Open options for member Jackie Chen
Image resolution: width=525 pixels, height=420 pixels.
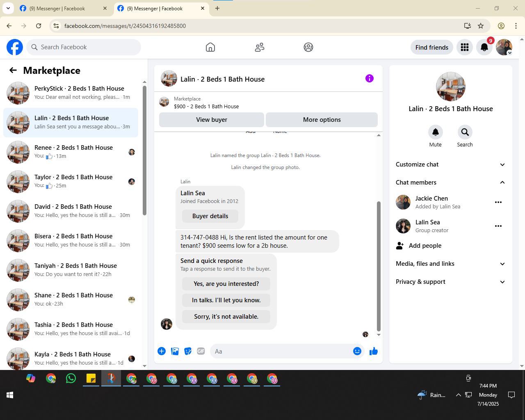pyautogui.click(x=498, y=202)
